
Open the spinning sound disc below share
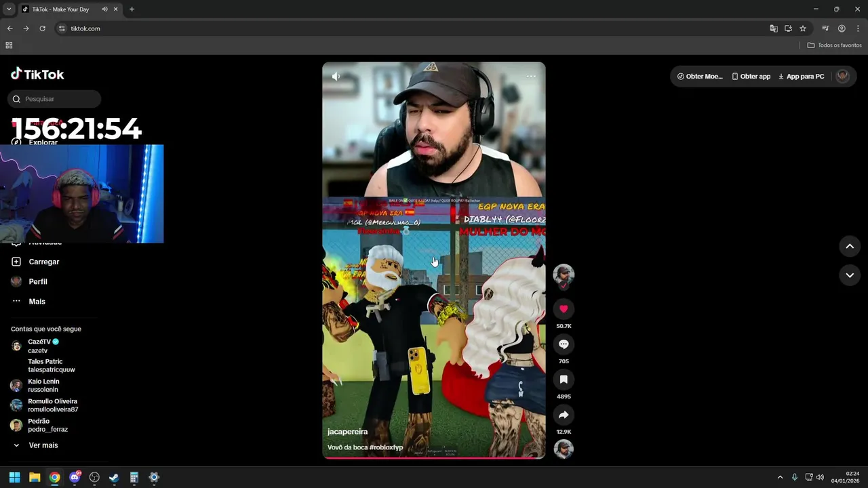pos(564,449)
